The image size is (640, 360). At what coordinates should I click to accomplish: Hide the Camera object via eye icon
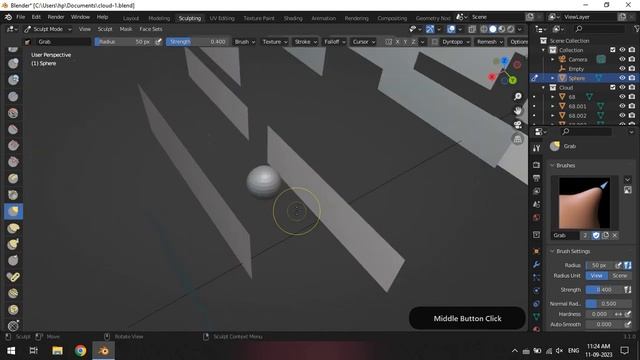click(622, 59)
